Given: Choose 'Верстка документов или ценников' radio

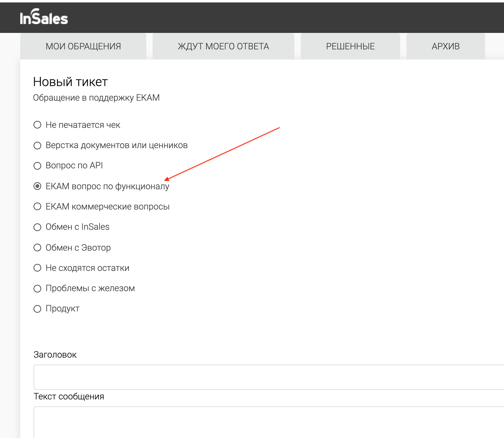Looking at the screenshot, I should [x=37, y=145].
